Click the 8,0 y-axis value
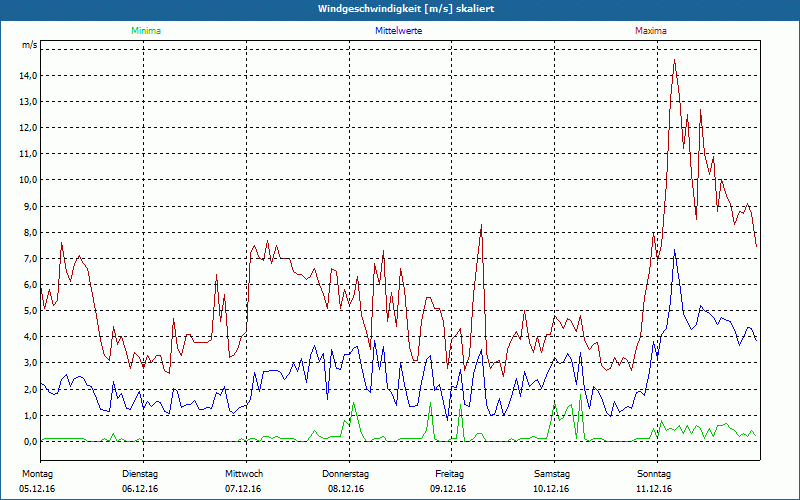 30,232
